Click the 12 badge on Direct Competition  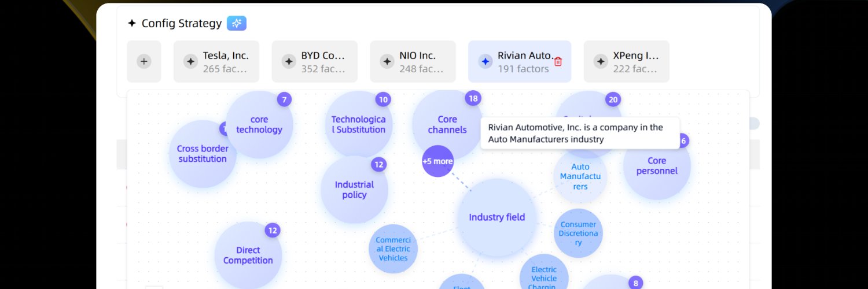coord(273,230)
